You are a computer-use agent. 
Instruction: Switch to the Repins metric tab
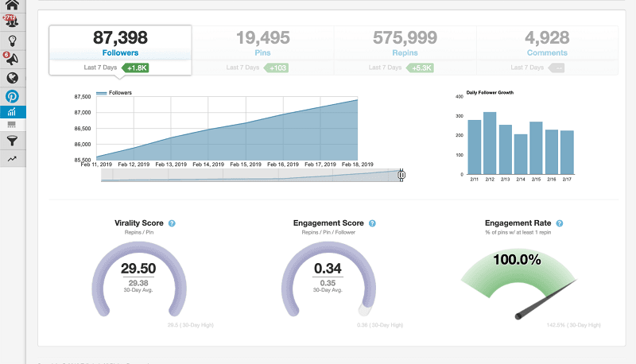(x=405, y=43)
